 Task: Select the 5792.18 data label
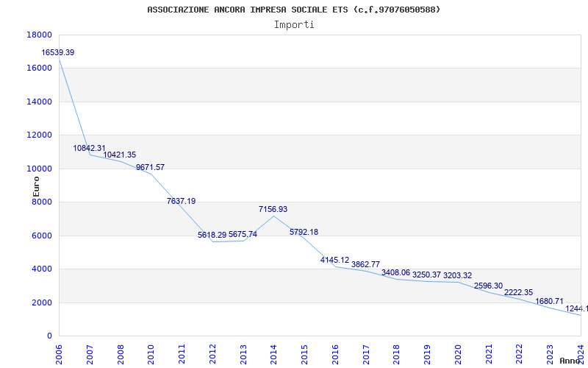click(x=304, y=232)
